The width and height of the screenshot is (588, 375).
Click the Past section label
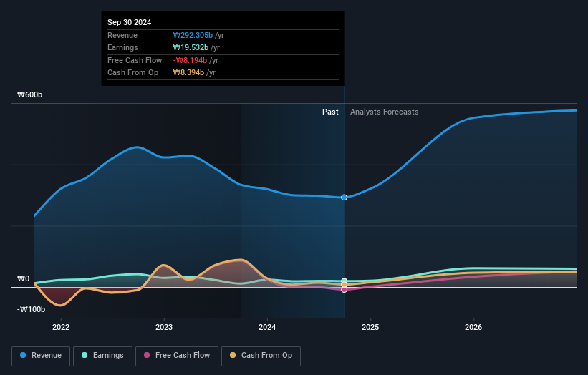[330, 112]
